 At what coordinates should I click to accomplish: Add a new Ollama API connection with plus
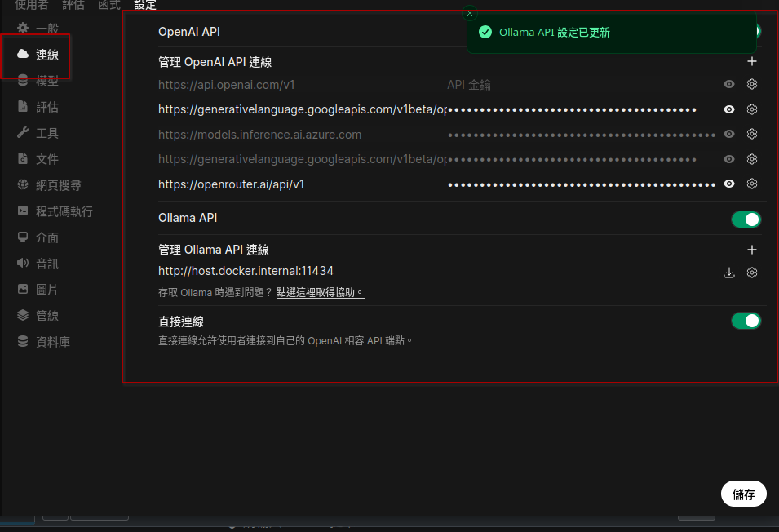pyautogui.click(x=752, y=250)
